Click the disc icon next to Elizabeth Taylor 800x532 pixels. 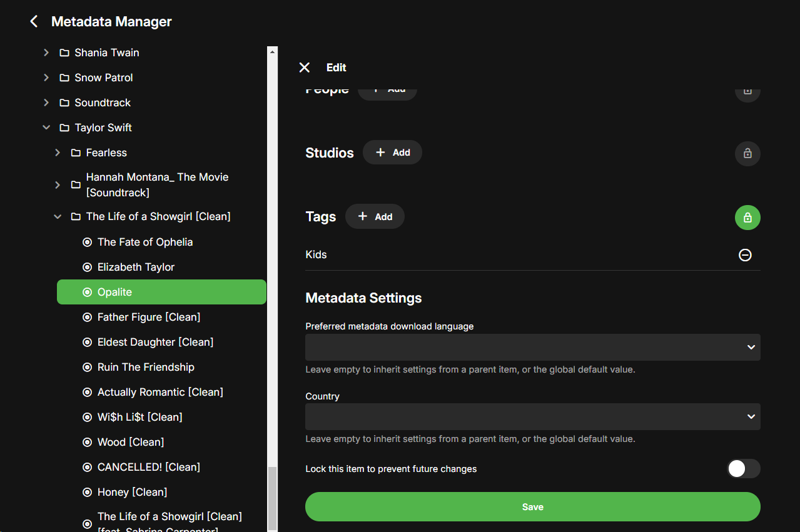[88, 267]
